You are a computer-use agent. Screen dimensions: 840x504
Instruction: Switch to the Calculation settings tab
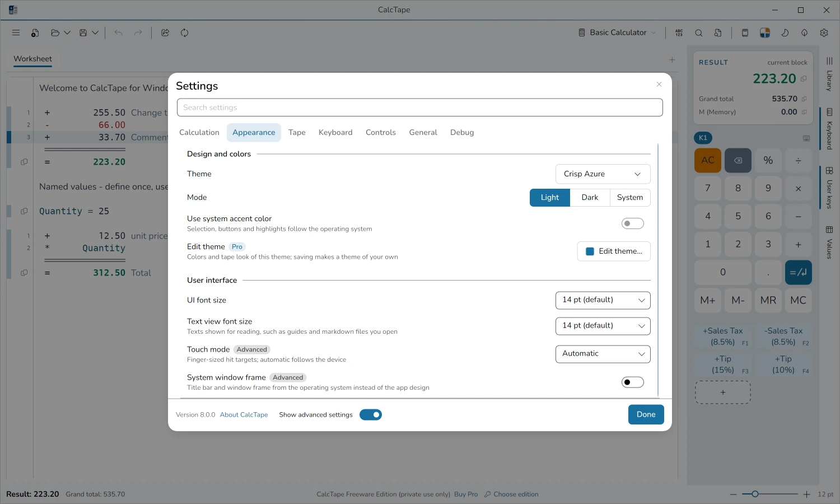199,133
